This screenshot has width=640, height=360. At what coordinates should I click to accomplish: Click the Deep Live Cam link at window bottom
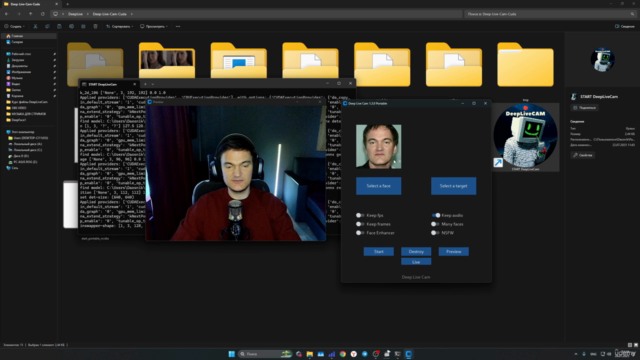click(x=416, y=277)
